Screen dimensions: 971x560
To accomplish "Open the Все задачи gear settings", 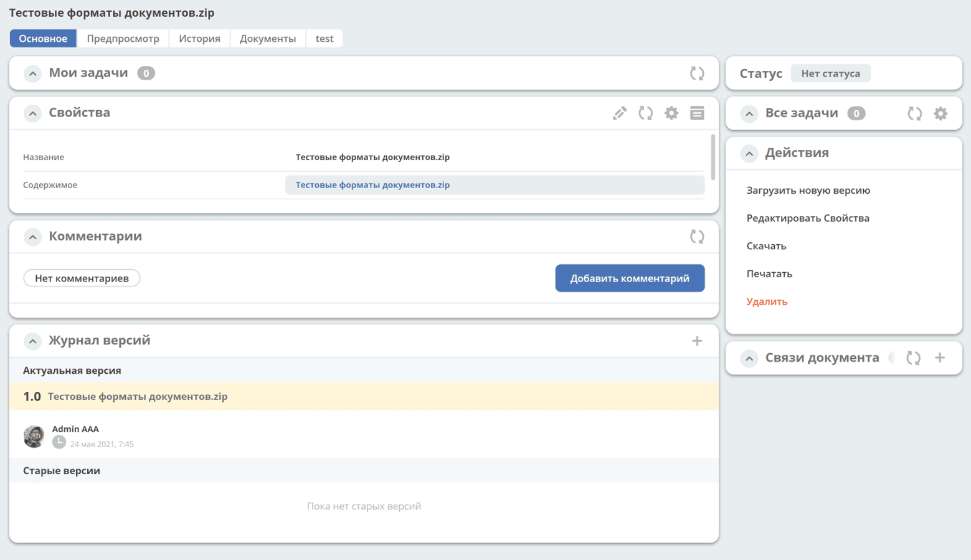I will tap(940, 113).
